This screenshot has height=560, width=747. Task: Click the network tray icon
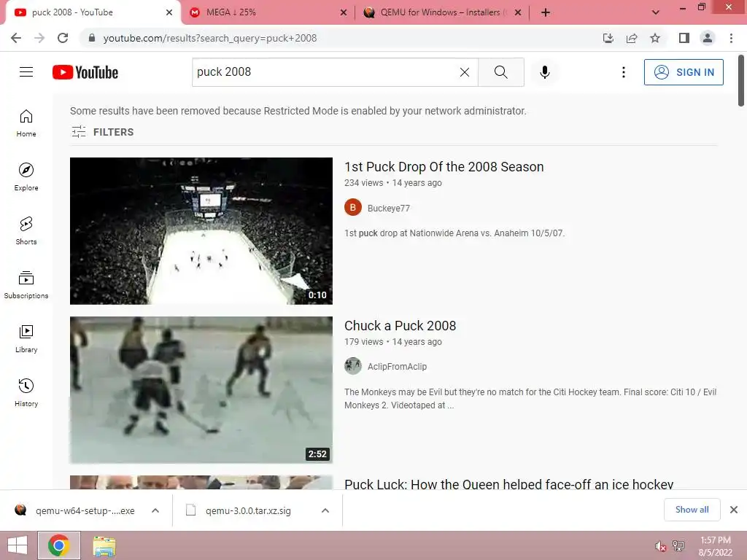click(678, 545)
